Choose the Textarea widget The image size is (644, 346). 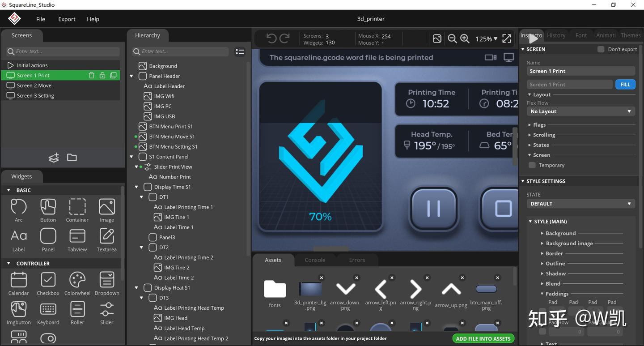(107, 240)
